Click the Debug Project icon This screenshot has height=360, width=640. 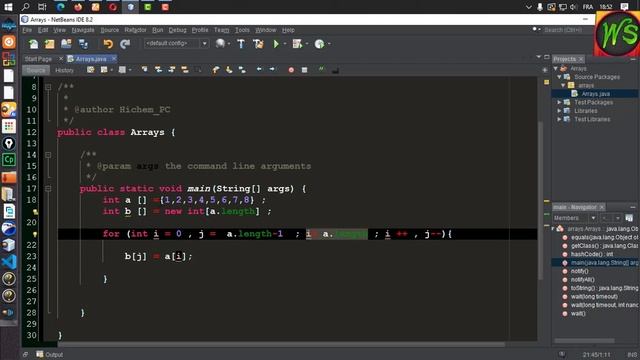297,44
